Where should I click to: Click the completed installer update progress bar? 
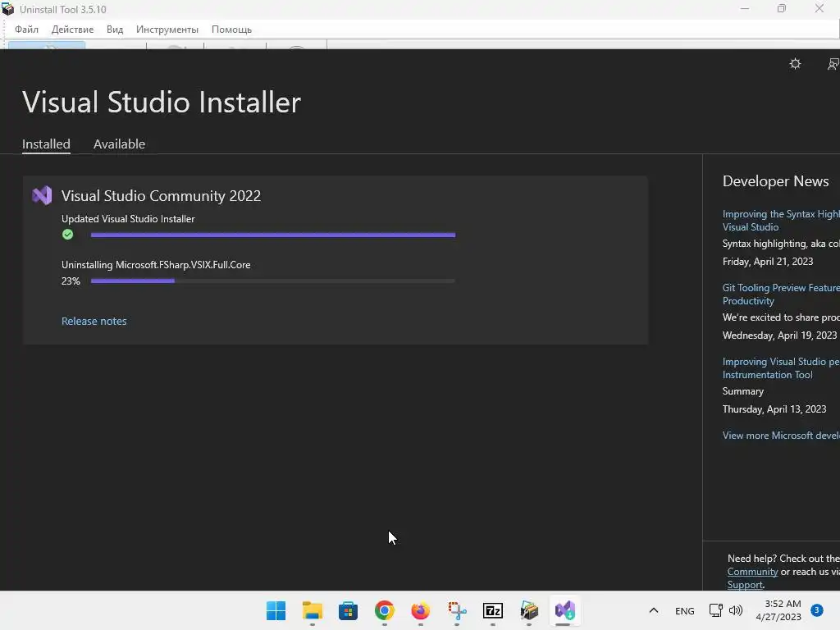click(x=273, y=235)
